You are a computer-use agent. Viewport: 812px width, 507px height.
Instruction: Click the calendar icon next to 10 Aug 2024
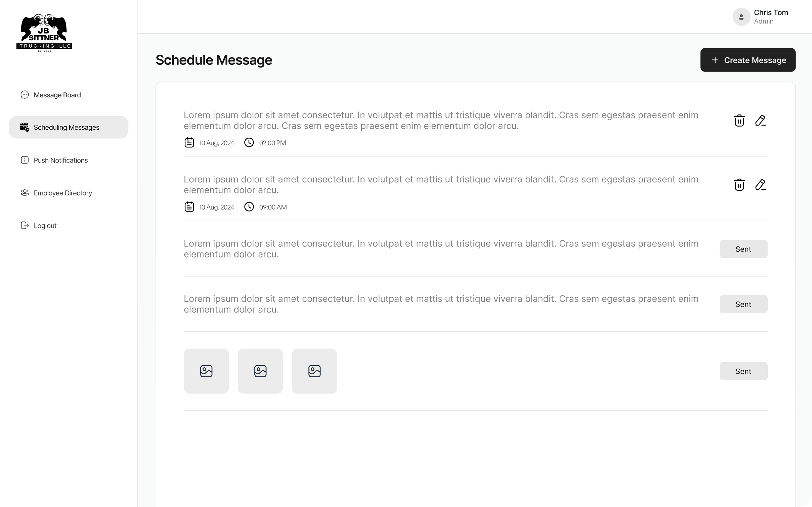189,142
